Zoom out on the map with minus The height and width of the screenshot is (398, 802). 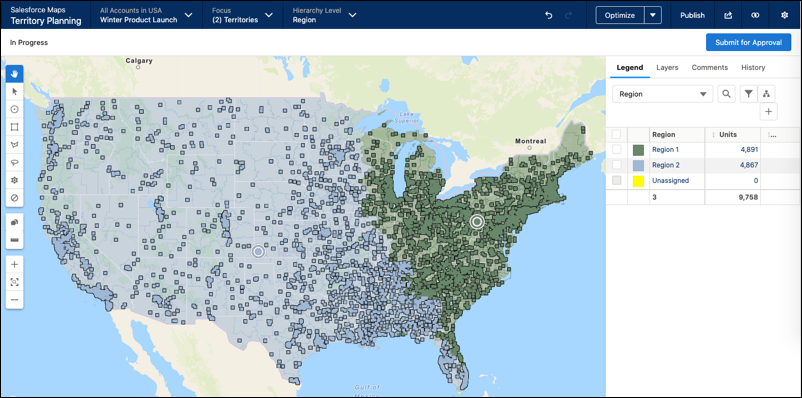point(14,300)
